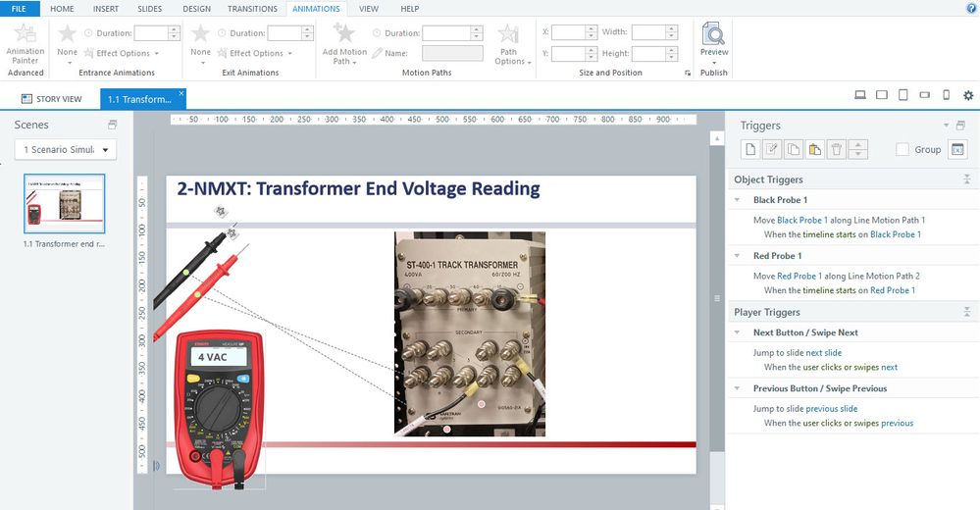Paste the trigger

[x=815, y=149]
